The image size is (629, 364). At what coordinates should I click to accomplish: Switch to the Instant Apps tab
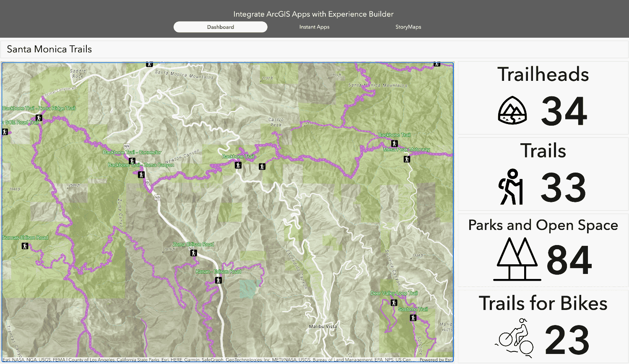314,27
